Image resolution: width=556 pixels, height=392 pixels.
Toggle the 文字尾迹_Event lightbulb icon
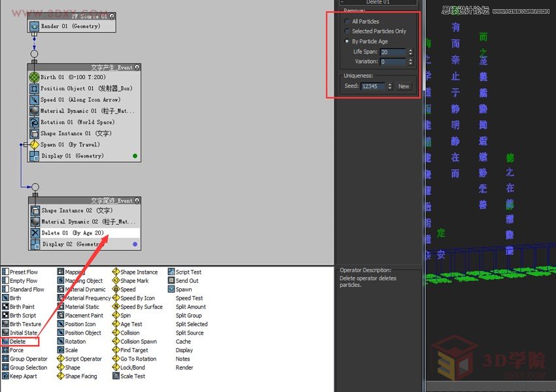pos(137,201)
